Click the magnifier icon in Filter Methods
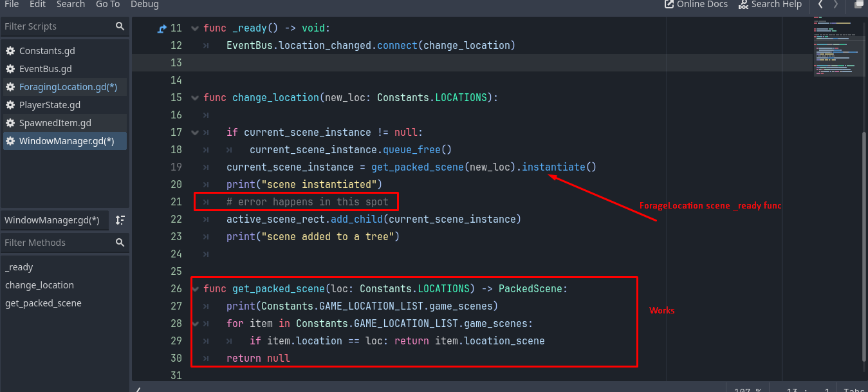This screenshot has height=392, width=868. pos(120,243)
